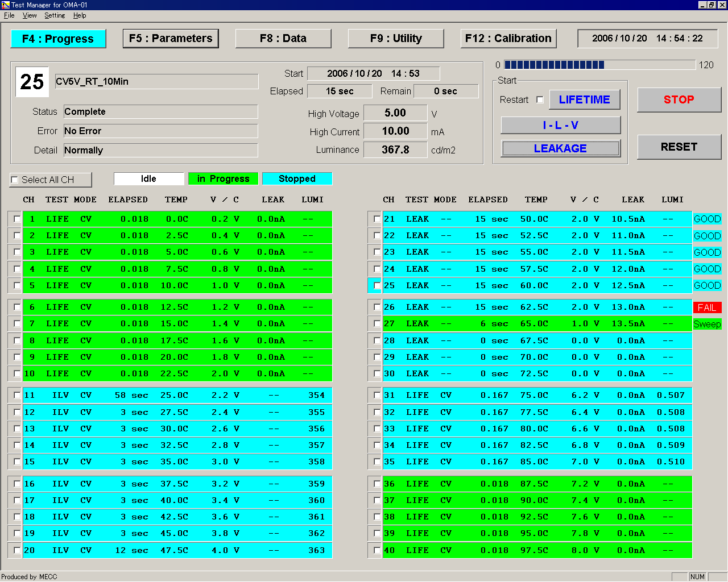Open the F8 : Data page
The height and width of the screenshot is (582, 728).
pyautogui.click(x=283, y=38)
